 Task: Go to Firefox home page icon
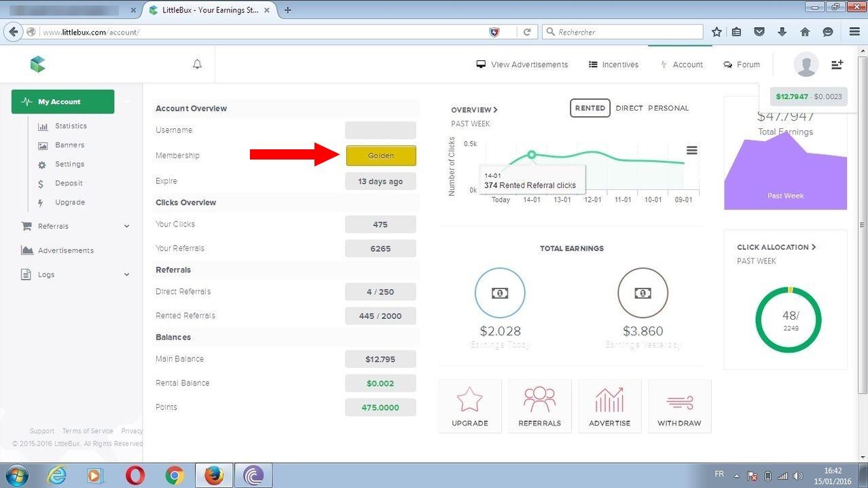[805, 32]
